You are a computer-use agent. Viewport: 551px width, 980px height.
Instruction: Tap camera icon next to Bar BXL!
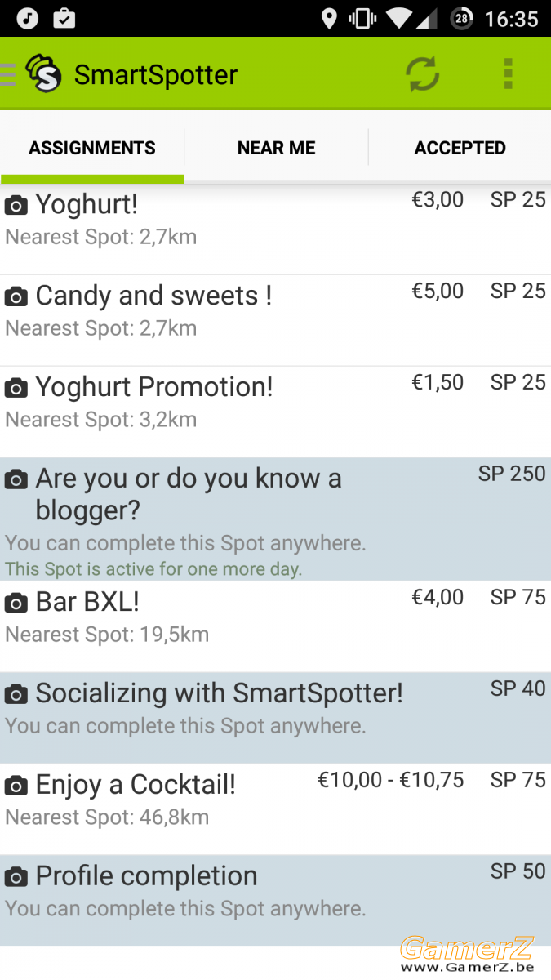[16, 603]
